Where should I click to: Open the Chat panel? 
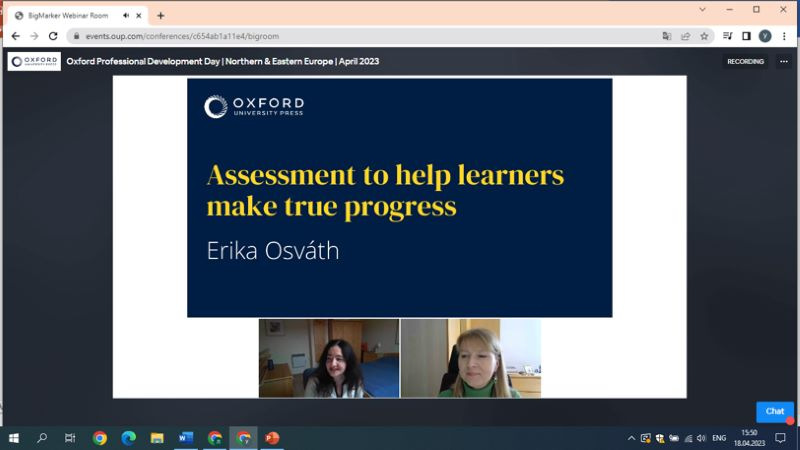point(774,411)
